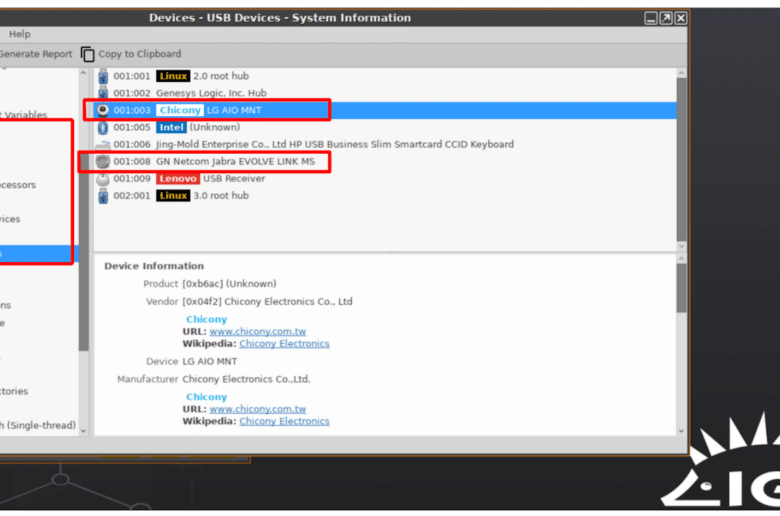
Task: Click the Device Information heading
Action: [154, 266]
